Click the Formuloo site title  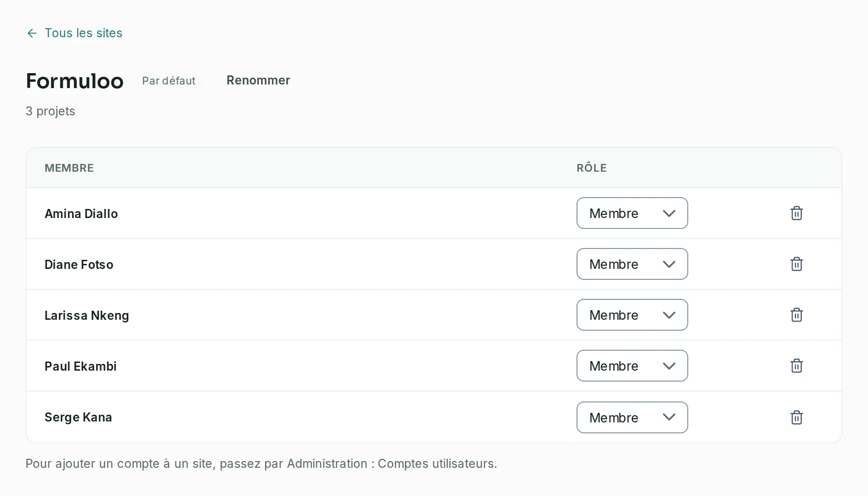coord(75,81)
